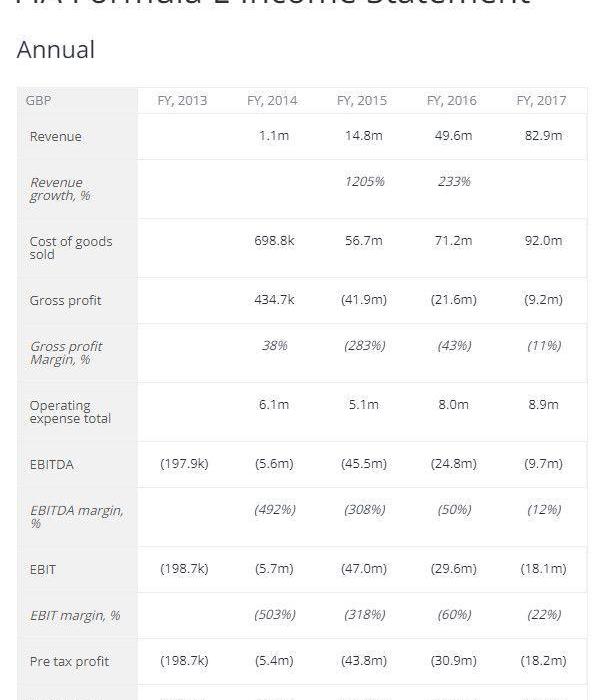Click the Annual section heading
The width and height of the screenshot is (595, 700).
(56, 50)
